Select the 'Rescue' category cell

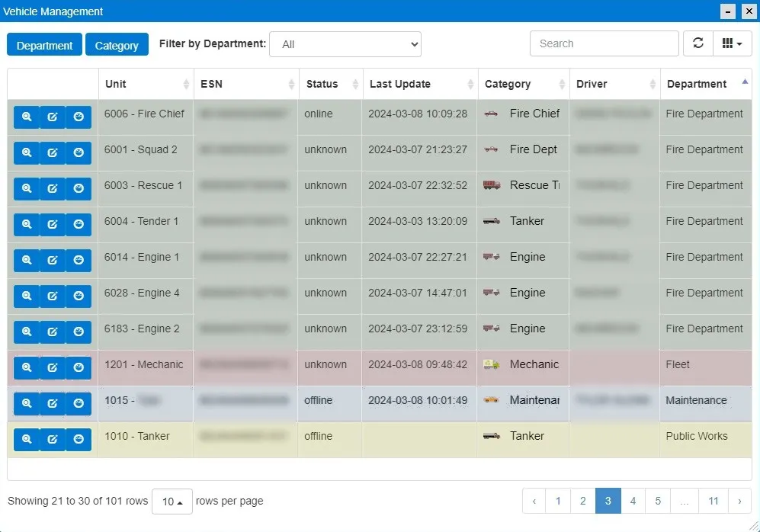point(523,189)
